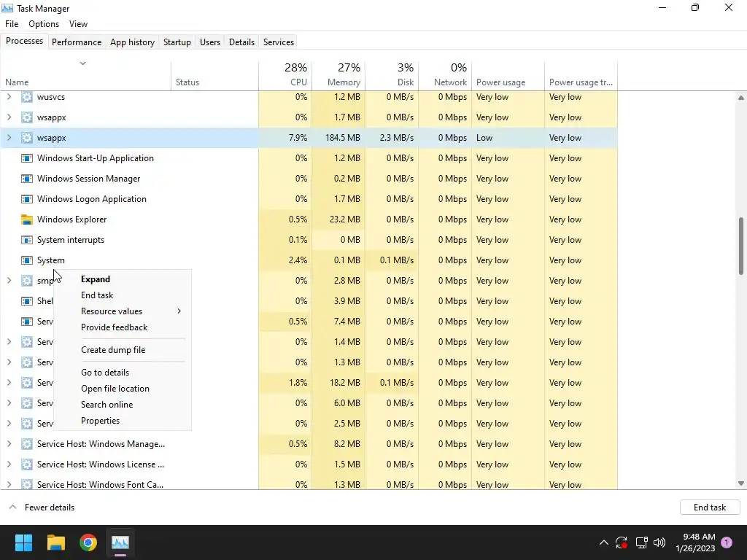The width and height of the screenshot is (747, 560).
Task: Click the Task Manager title bar icon
Action: pos(7,9)
